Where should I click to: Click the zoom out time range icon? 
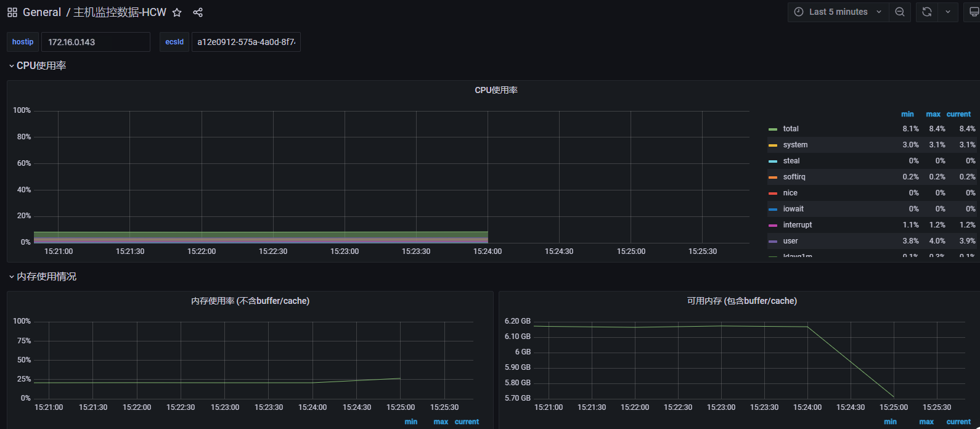tap(900, 12)
